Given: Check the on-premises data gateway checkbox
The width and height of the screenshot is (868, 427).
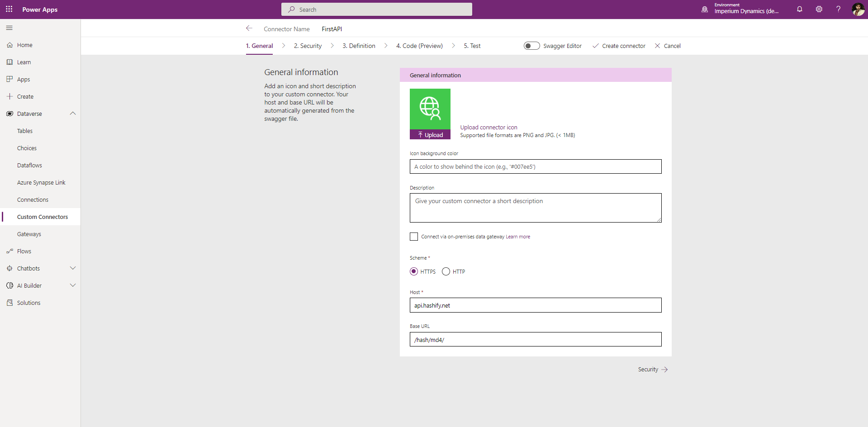Looking at the screenshot, I should 414,237.
